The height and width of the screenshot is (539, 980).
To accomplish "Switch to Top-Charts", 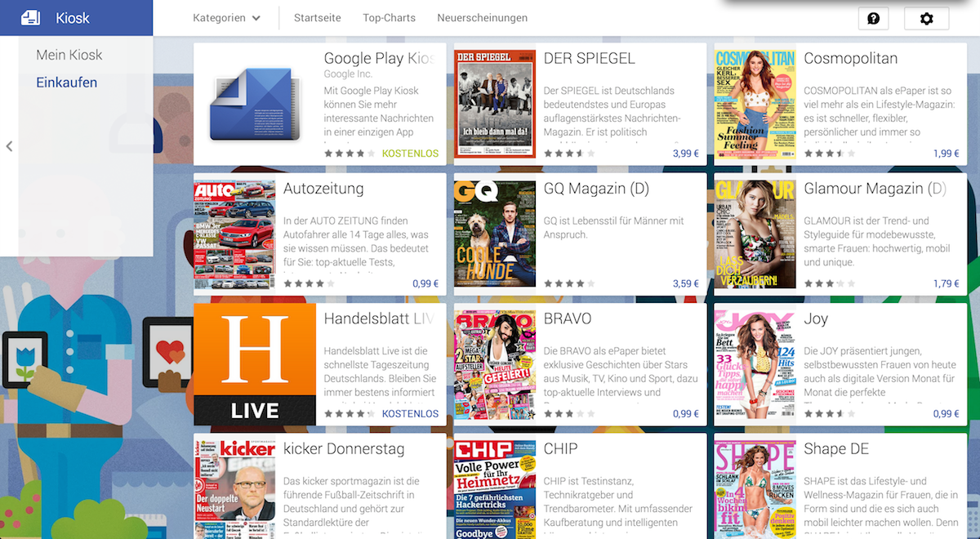I will coord(389,18).
